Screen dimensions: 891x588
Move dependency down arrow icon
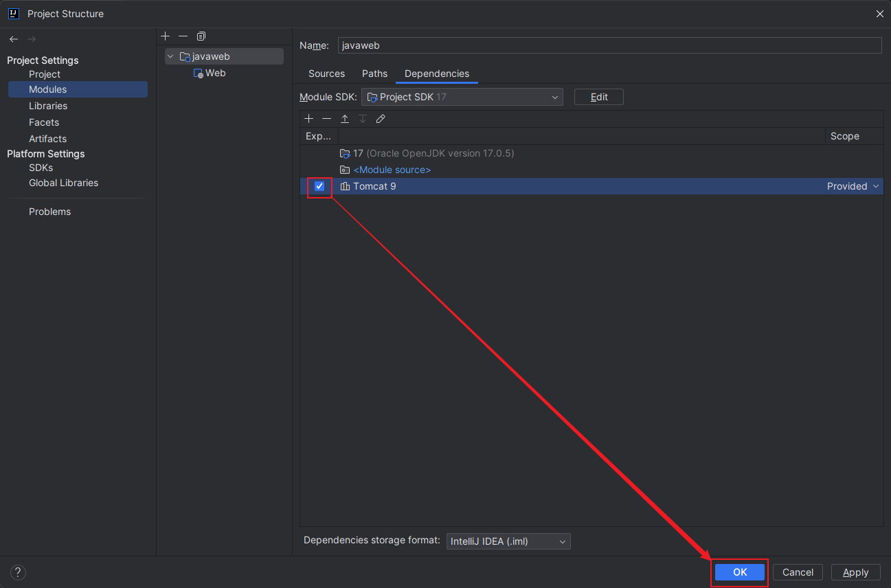(363, 119)
